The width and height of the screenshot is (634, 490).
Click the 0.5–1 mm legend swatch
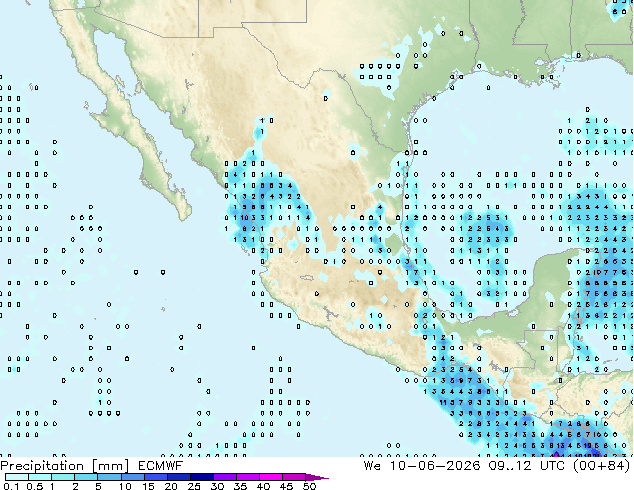pyautogui.click(x=40, y=477)
